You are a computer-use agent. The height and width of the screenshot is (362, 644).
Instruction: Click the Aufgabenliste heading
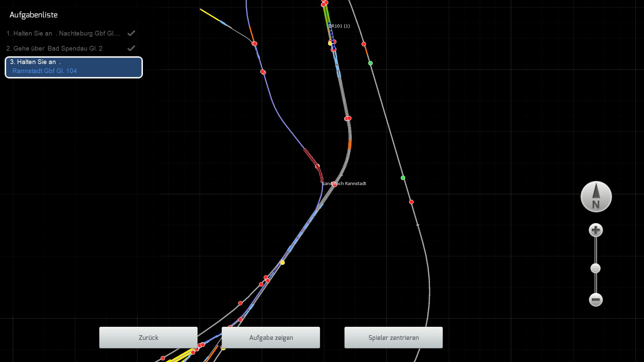pyautogui.click(x=34, y=15)
